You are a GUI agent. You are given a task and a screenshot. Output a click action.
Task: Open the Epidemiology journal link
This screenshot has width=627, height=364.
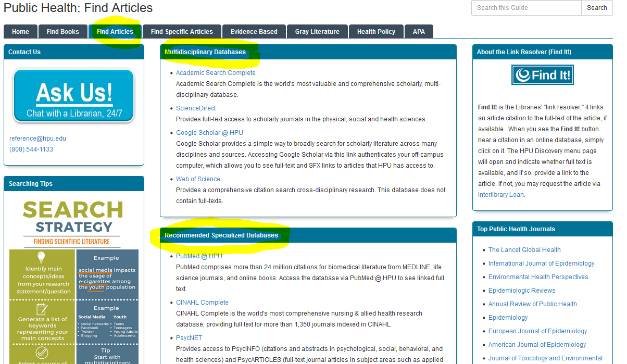508,318
